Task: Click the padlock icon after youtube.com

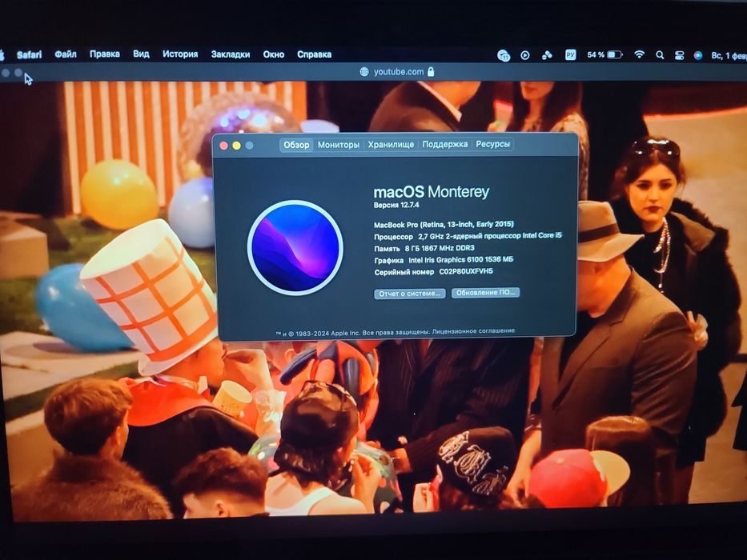Action: tap(431, 71)
